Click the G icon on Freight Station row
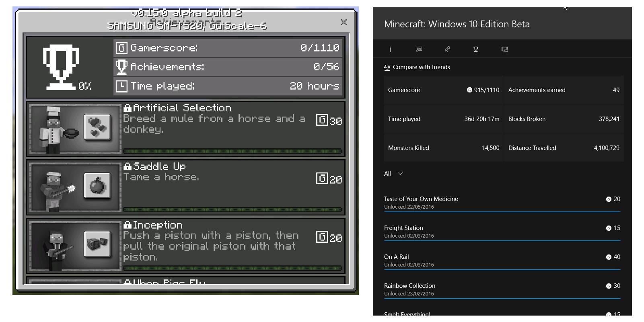This screenshot has height=322, width=644. tap(609, 228)
